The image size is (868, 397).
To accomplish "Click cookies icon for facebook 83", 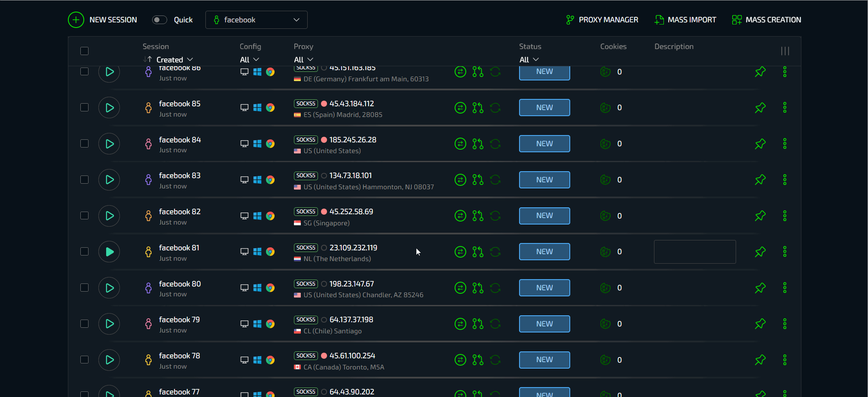I will pos(605,180).
